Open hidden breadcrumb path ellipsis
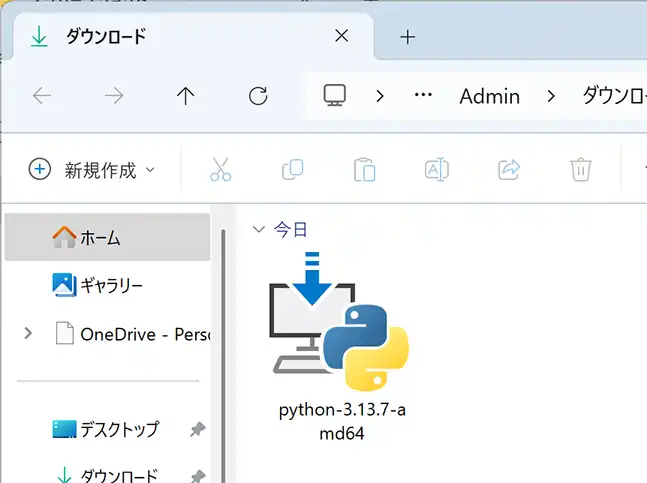647x483 pixels. click(x=423, y=95)
